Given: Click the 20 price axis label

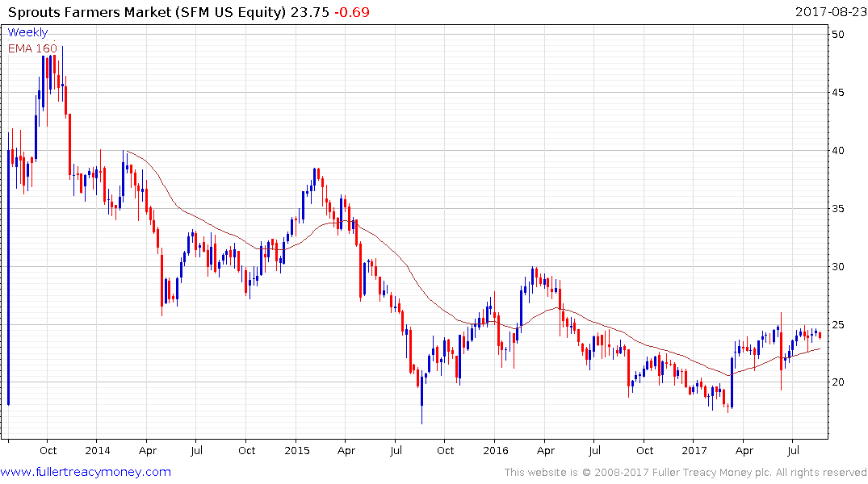Looking at the screenshot, I should (838, 382).
